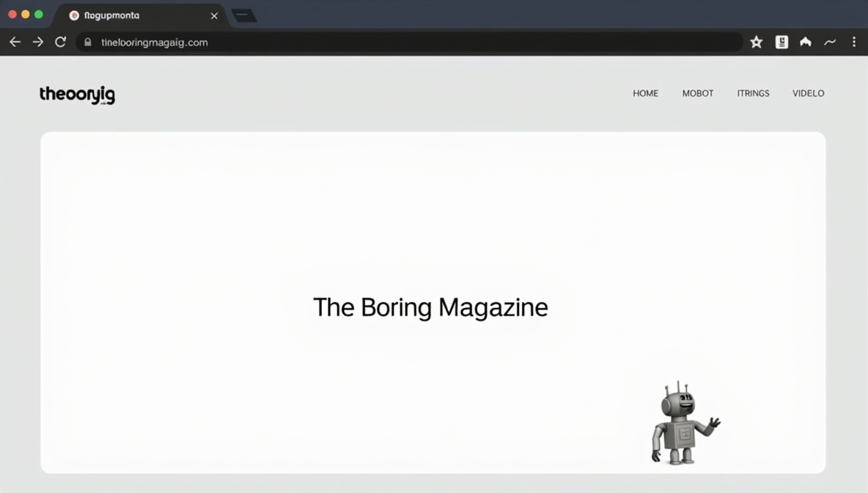The image size is (868, 493).
Task: Select the wave-shaped extension icon
Action: pos(830,42)
